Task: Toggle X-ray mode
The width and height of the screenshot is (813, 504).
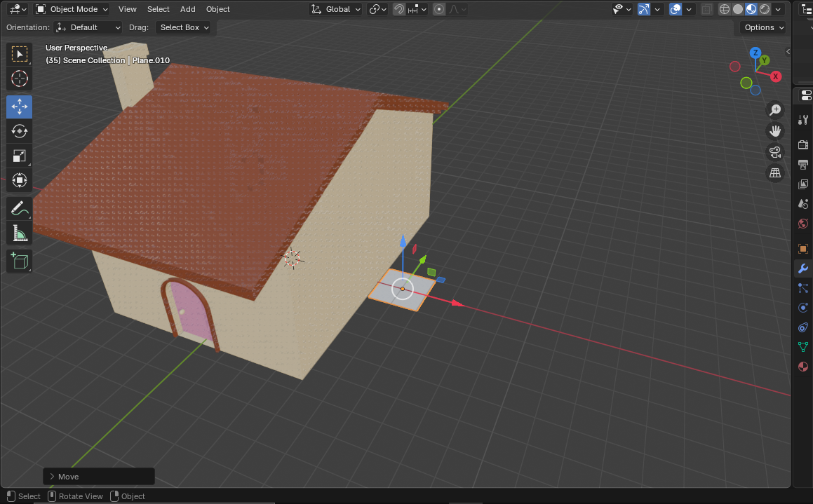Action: (x=706, y=9)
